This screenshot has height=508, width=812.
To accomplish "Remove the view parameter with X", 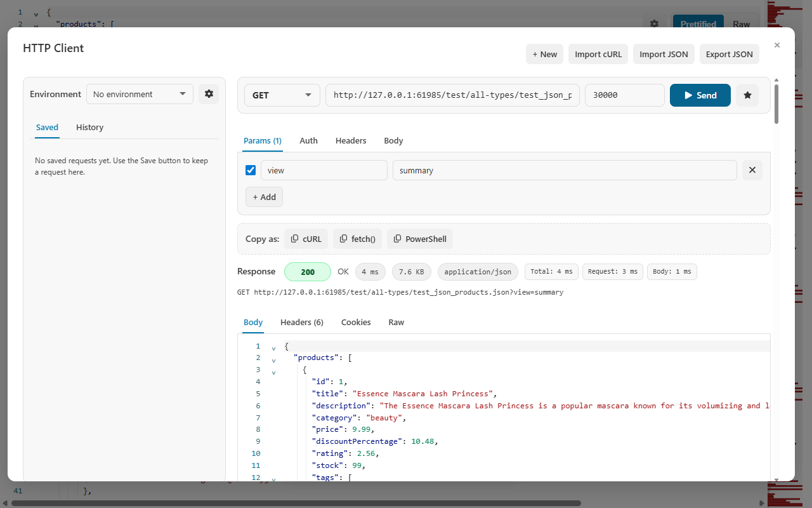I will 752,170.
